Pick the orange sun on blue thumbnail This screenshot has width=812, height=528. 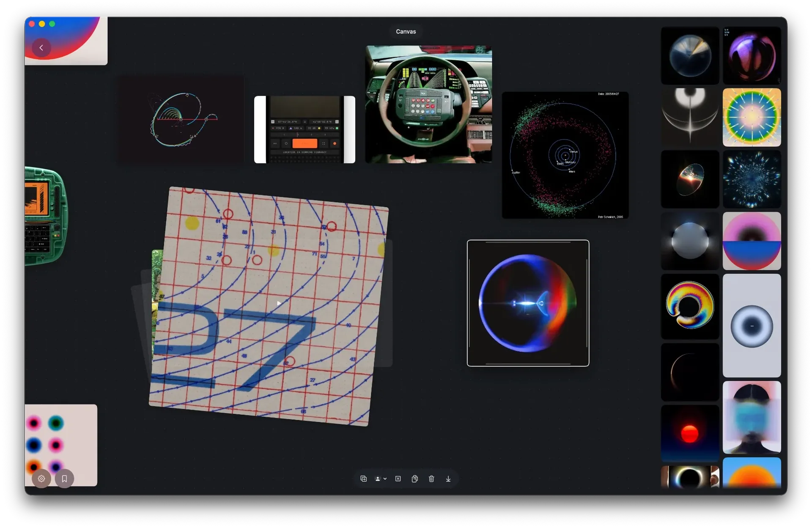pos(752,473)
